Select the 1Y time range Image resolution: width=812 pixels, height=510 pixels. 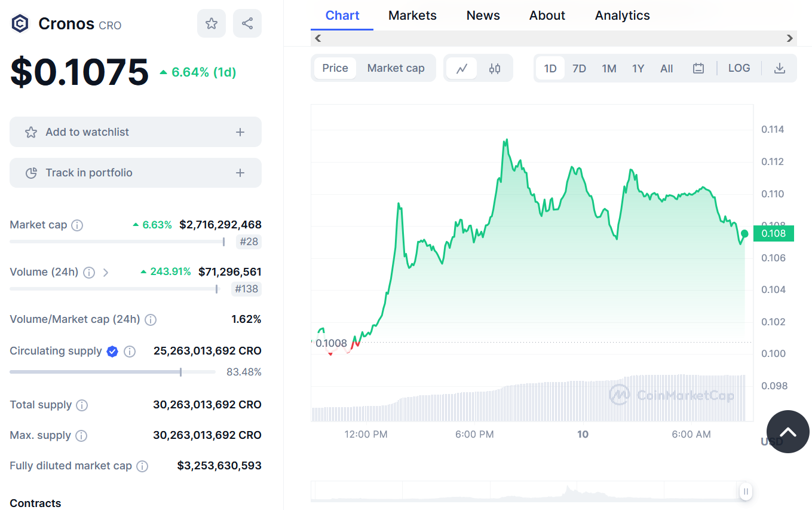638,68
